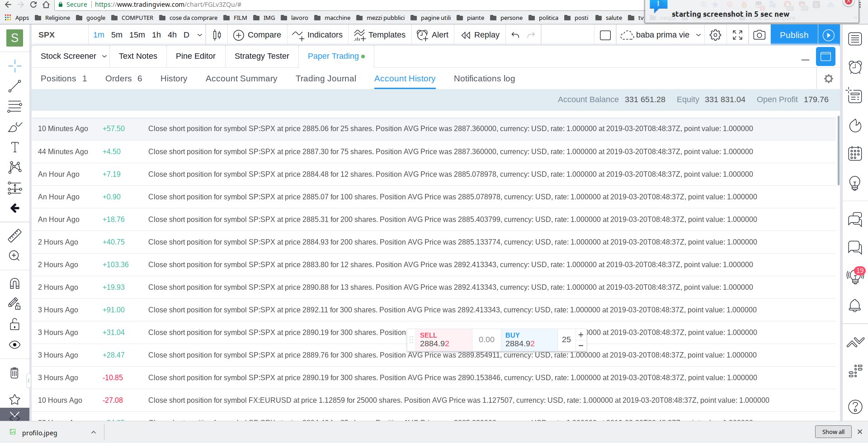The height and width of the screenshot is (443, 868).
Task: Click the redo arrow
Action: [531, 35]
